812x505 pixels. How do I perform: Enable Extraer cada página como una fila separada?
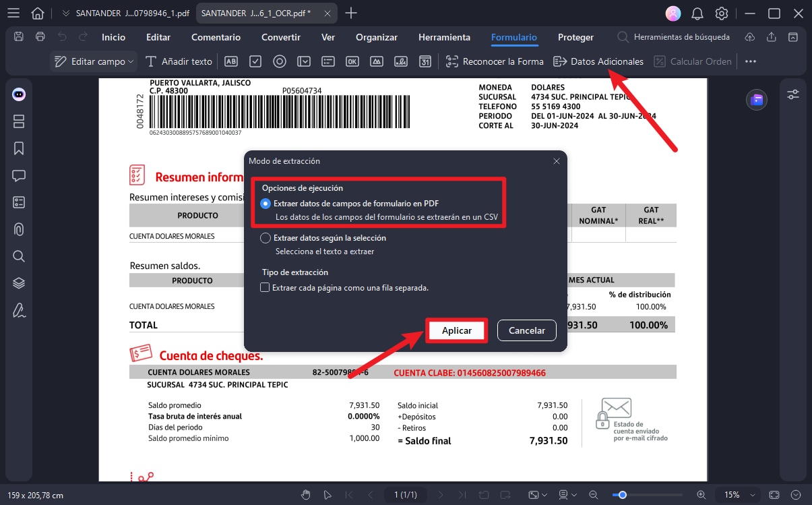point(265,287)
